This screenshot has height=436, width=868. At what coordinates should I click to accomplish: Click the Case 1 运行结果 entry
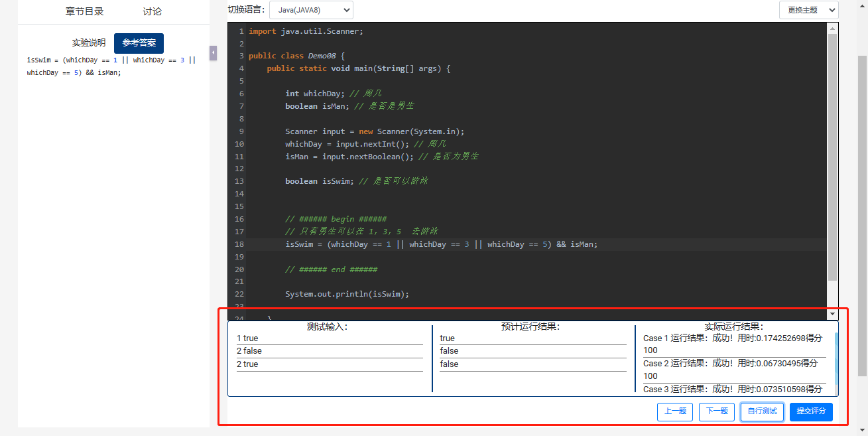pyautogui.click(x=735, y=344)
